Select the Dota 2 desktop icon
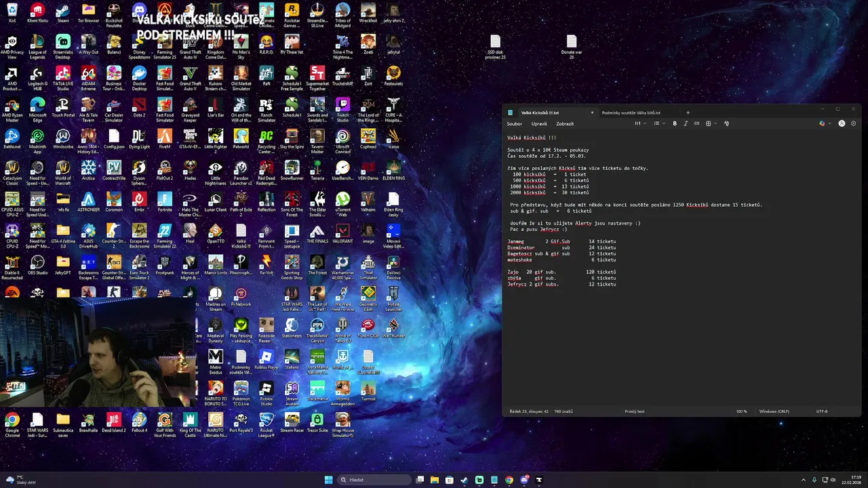 tap(139, 108)
